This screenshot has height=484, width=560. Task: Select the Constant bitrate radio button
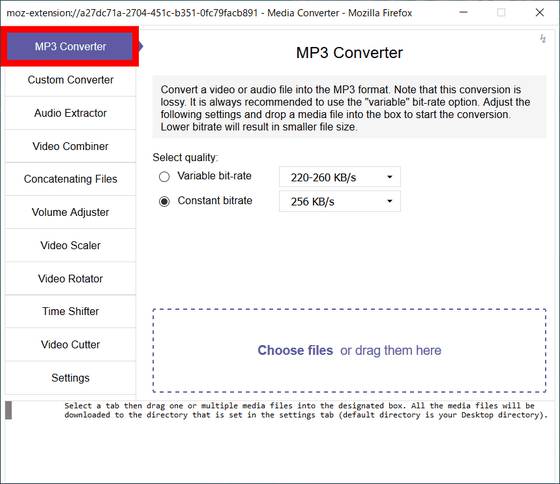pos(164,201)
